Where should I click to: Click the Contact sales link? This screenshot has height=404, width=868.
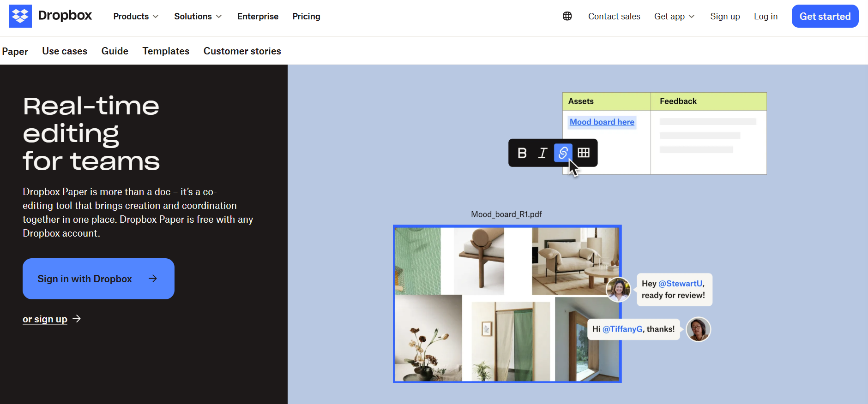pyautogui.click(x=614, y=16)
